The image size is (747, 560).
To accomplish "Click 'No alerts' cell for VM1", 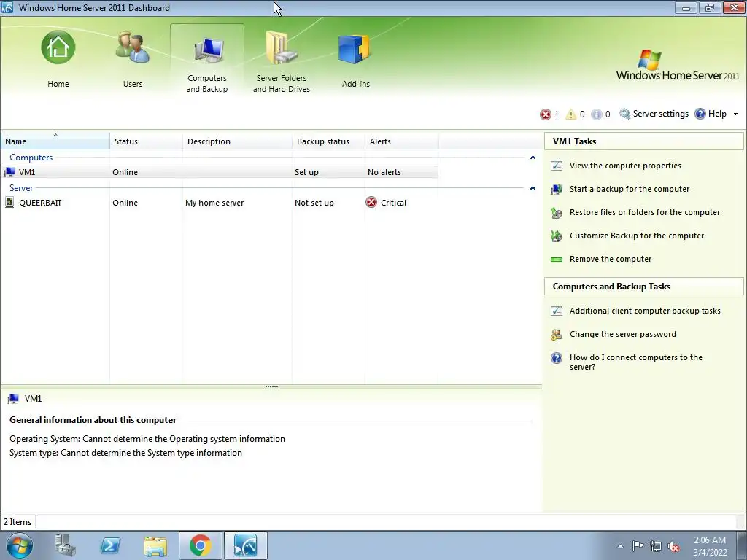I will (384, 172).
